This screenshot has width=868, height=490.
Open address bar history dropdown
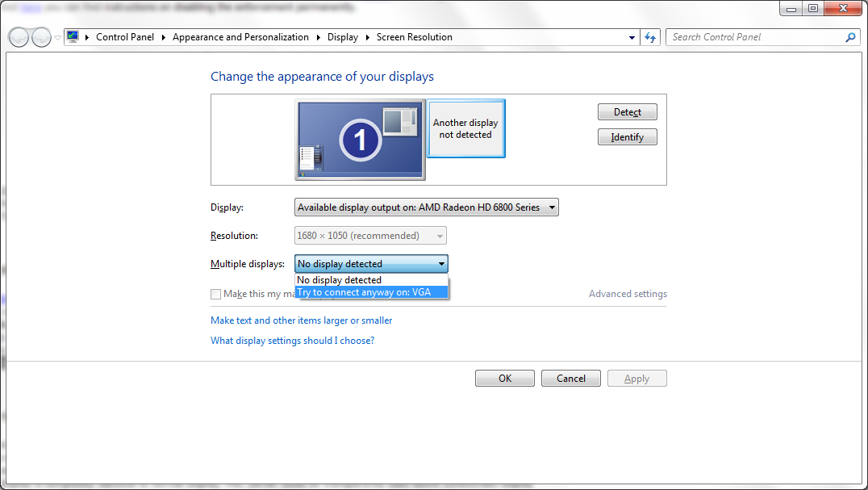pos(632,38)
